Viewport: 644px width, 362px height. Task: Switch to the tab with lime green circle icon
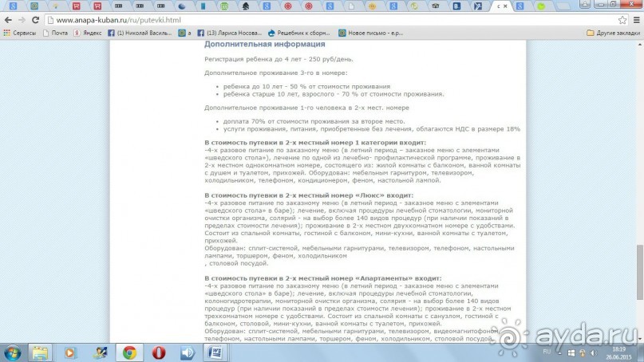(541, 6)
